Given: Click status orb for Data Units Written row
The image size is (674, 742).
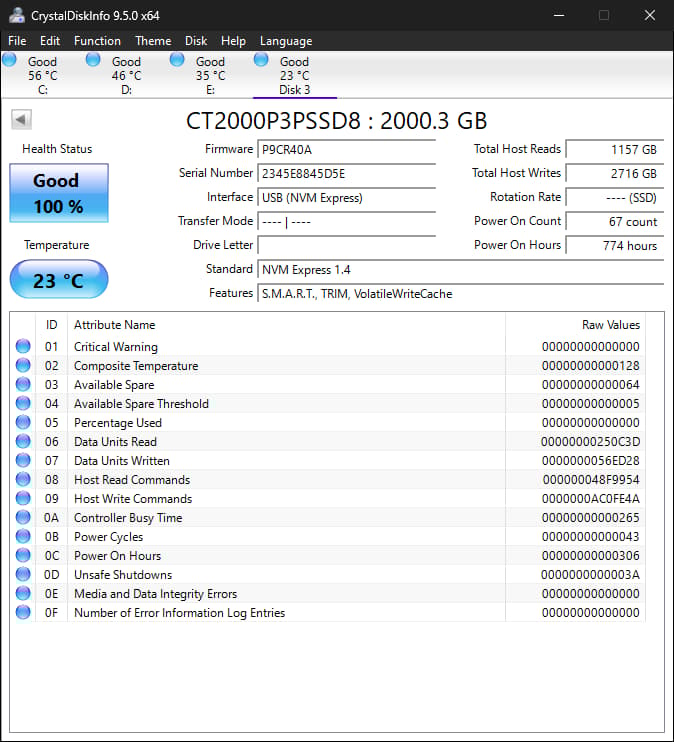Looking at the screenshot, I should coord(23,460).
